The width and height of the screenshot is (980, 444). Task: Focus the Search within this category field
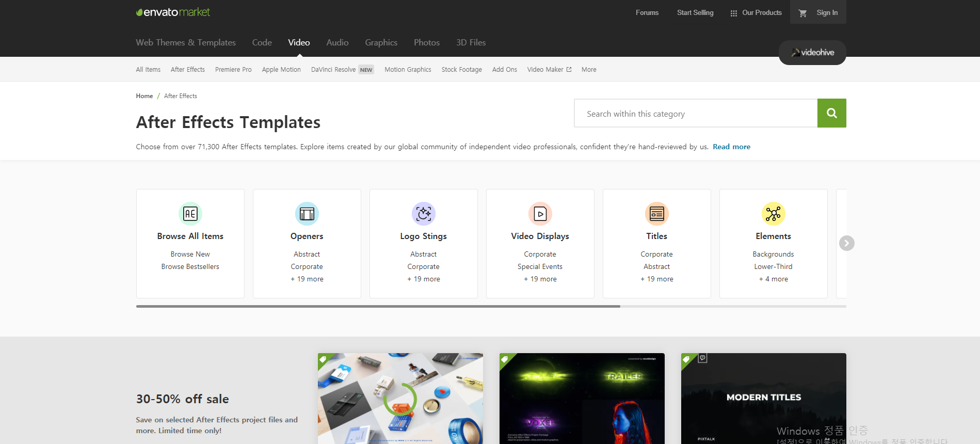696,113
